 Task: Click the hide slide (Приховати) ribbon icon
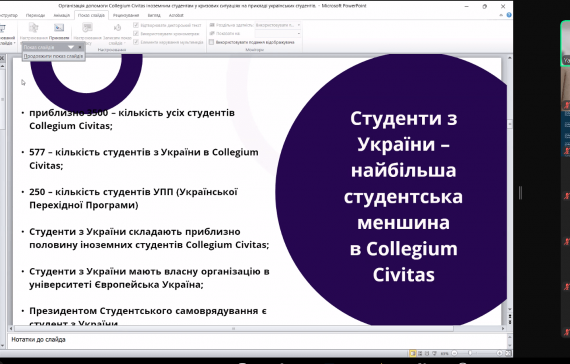click(59, 31)
